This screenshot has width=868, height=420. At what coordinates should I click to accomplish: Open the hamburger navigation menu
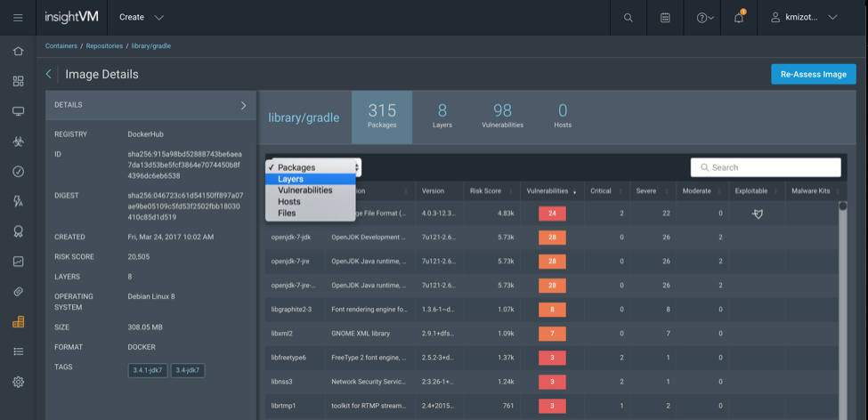click(18, 17)
